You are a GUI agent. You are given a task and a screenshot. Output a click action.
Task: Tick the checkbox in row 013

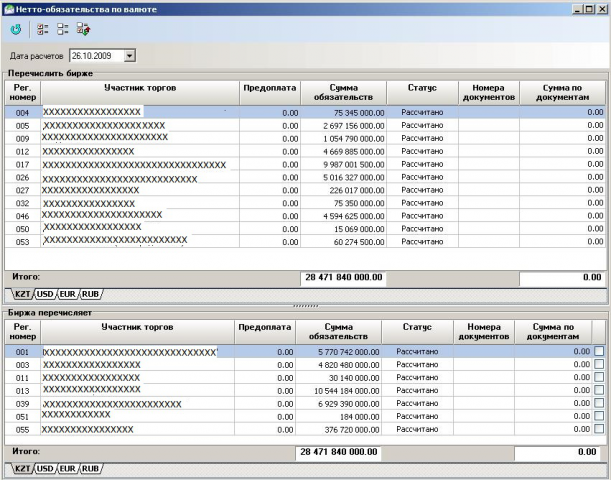tap(599, 390)
